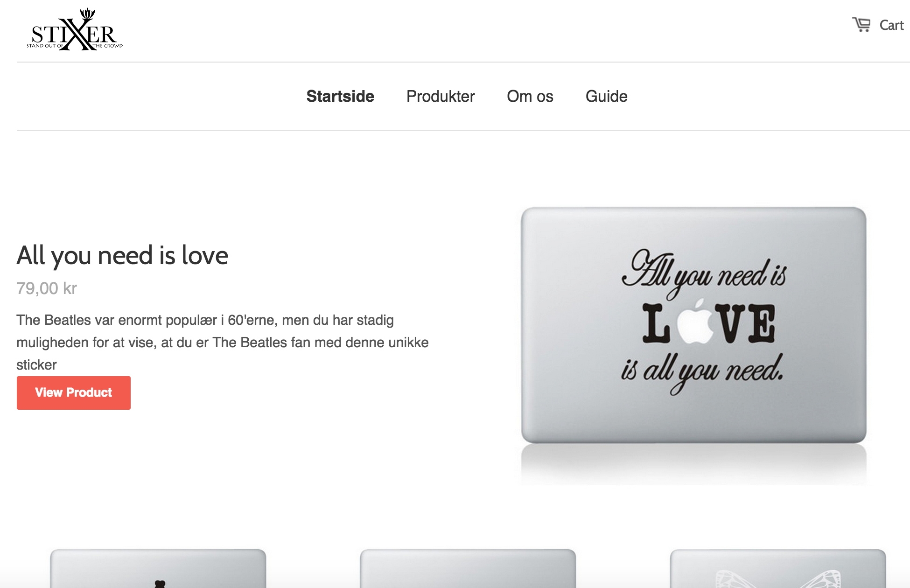
Task: Click the Beatles product description text
Action: point(223,343)
